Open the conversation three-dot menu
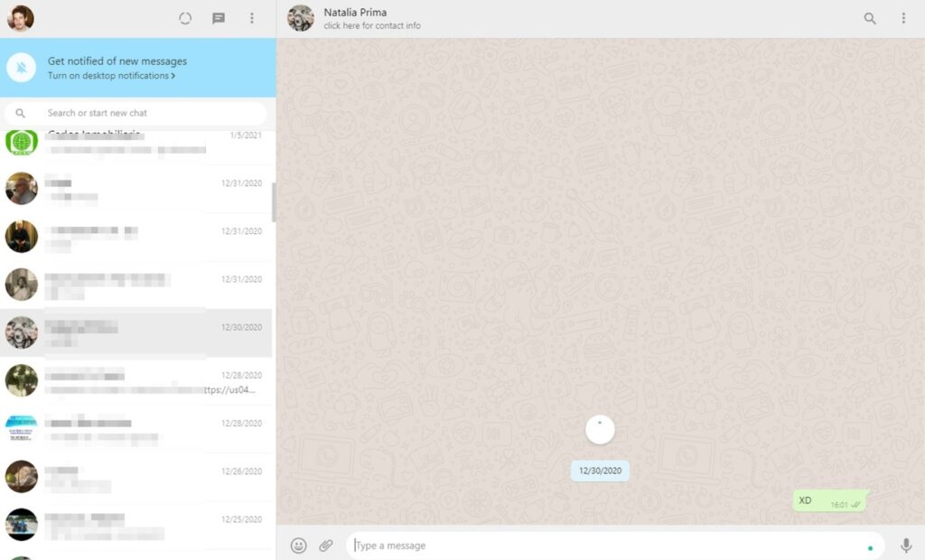 pos(903,18)
